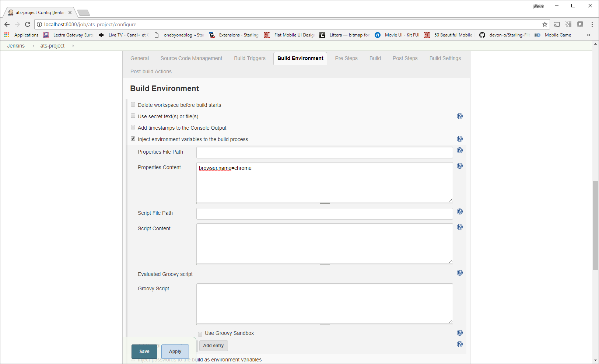This screenshot has width=599, height=364.
Task: Open help for Script Content field
Action: point(460,227)
